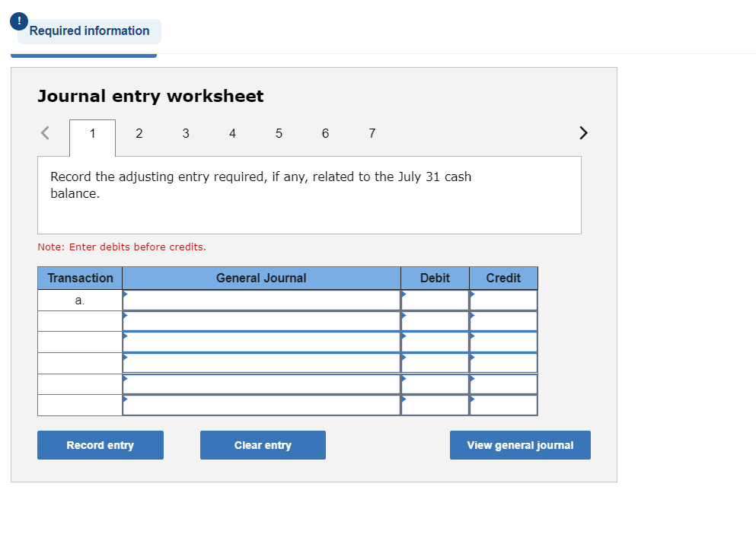The height and width of the screenshot is (541, 756).
Task: Select the Transaction cell labeled a
Action: [x=79, y=300]
